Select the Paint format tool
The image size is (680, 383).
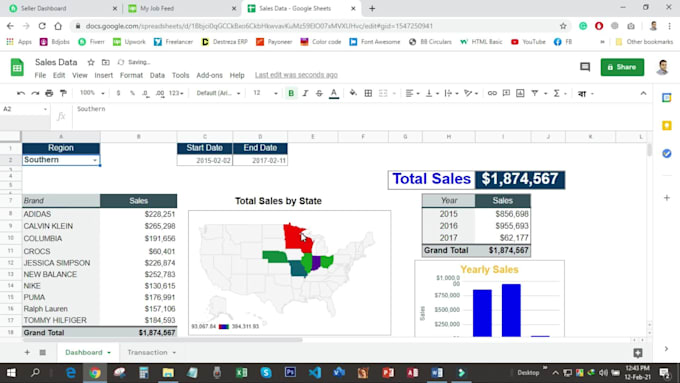click(x=63, y=93)
